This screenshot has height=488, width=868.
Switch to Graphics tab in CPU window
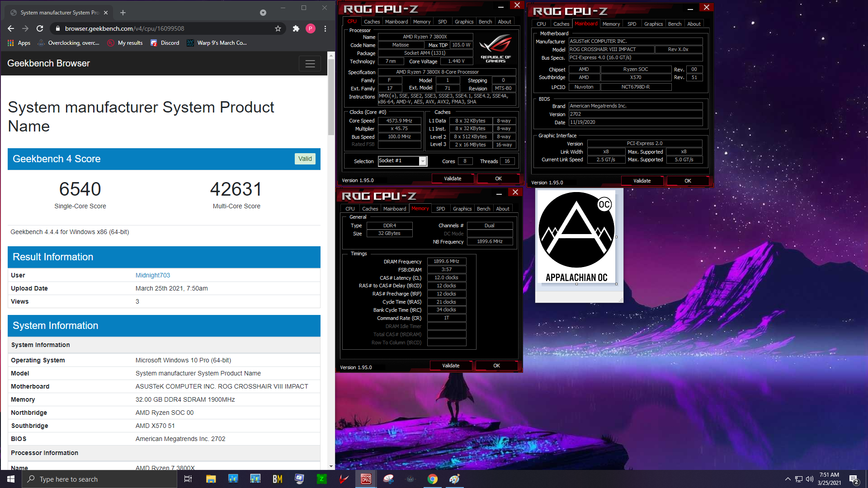click(464, 22)
